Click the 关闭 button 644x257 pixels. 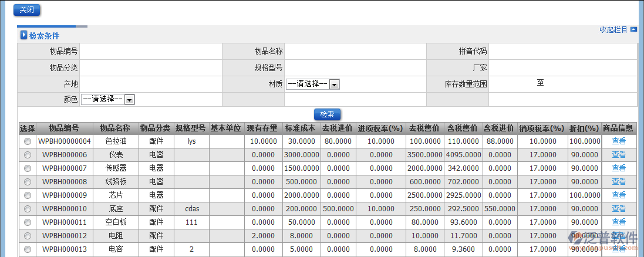pos(26,10)
